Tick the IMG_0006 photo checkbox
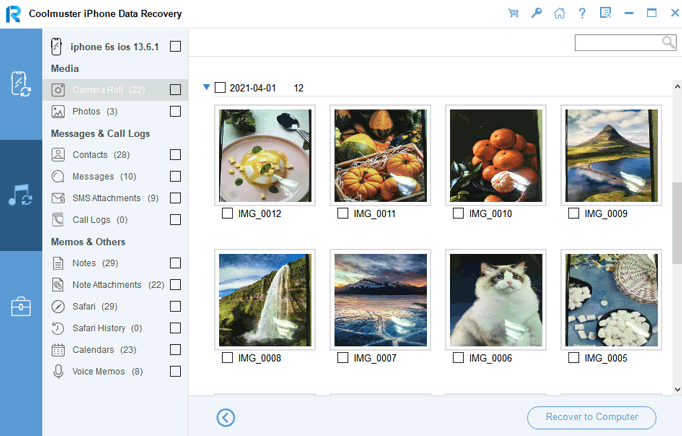682x436 pixels. click(458, 358)
